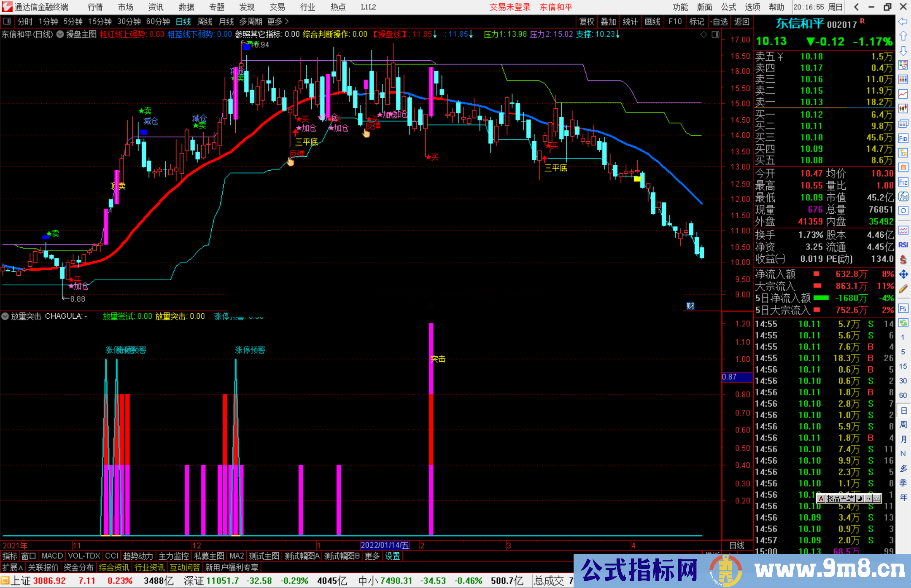Toggle the 放量突击 sub-chart indicator circle

(x=5, y=316)
